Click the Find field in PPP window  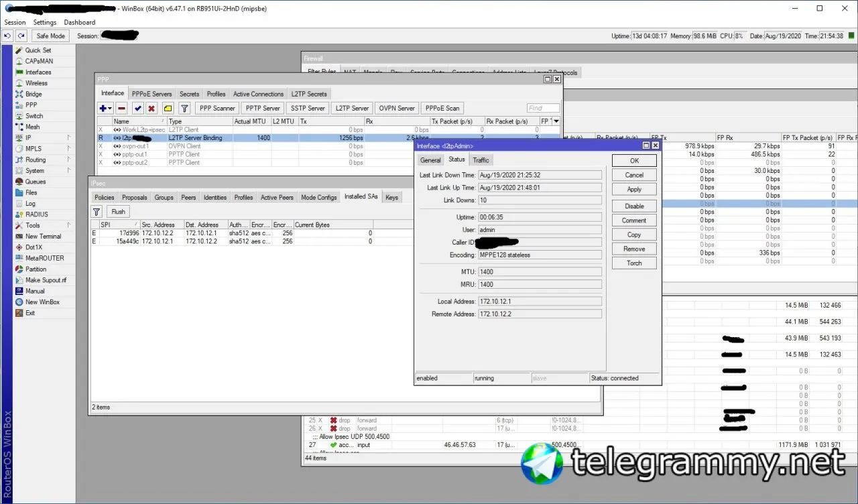pos(543,108)
